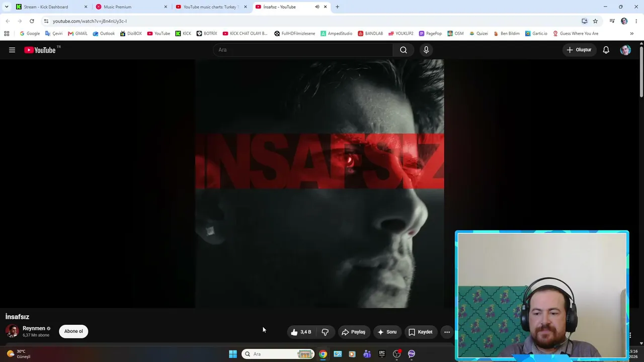Bookmark this page with the star icon
Screen dimensions: 644x362
[595, 21]
